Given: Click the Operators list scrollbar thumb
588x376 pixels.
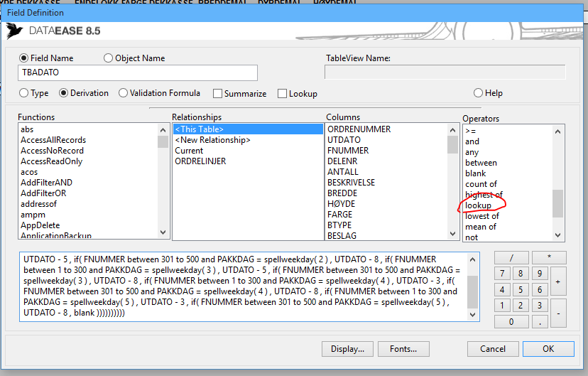Looking at the screenshot, I should click(557, 203).
